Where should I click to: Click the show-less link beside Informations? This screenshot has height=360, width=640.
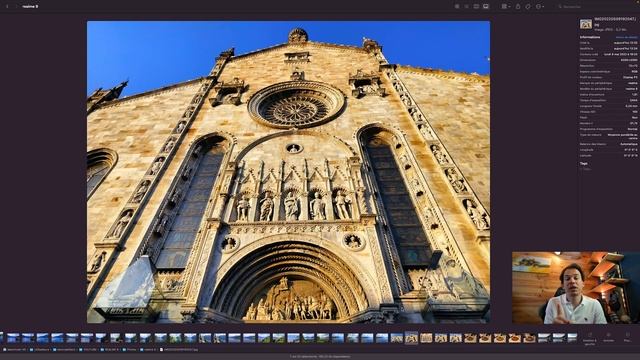pyautogui.click(x=627, y=37)
